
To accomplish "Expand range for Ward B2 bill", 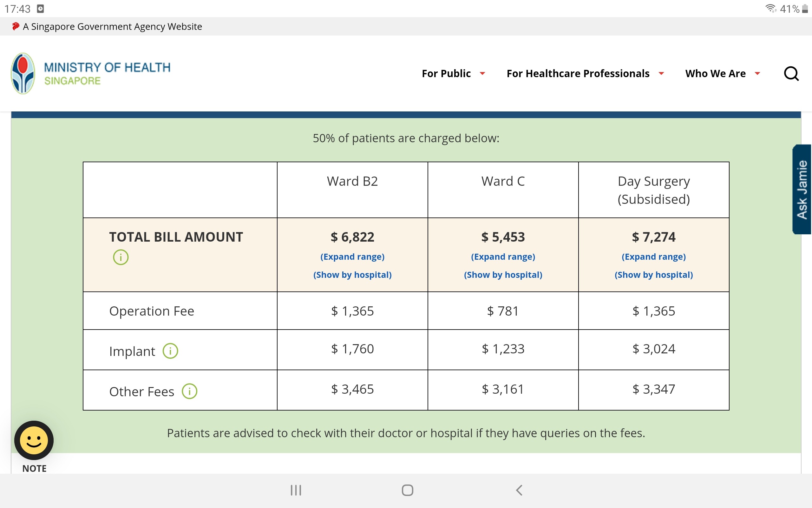I will coord(352,257).
